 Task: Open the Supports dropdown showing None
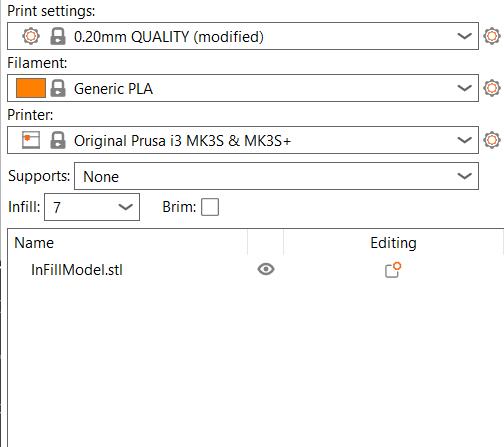point(276,176)
